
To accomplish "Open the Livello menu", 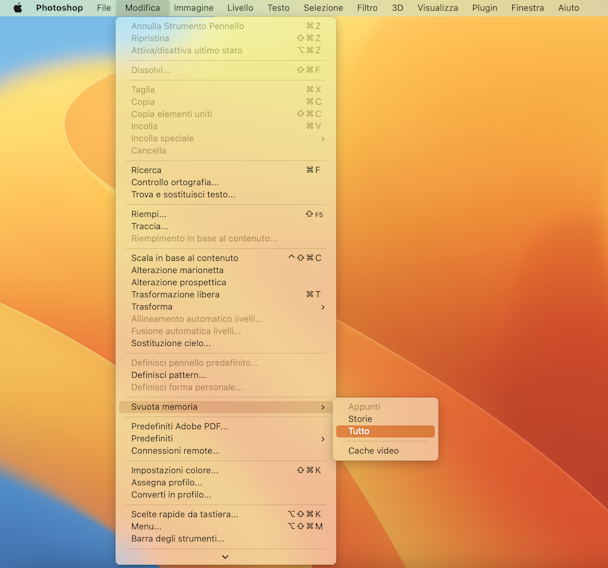I will (240, 8).
